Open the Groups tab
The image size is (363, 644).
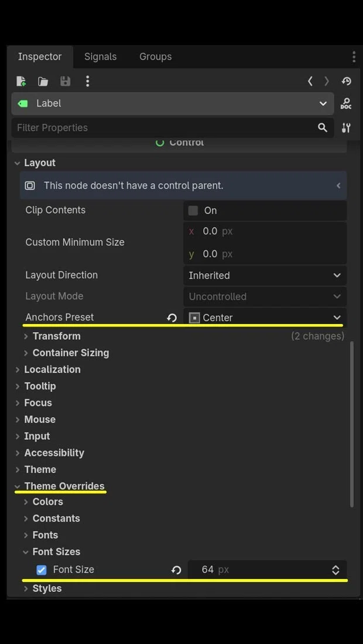(155, 57)
